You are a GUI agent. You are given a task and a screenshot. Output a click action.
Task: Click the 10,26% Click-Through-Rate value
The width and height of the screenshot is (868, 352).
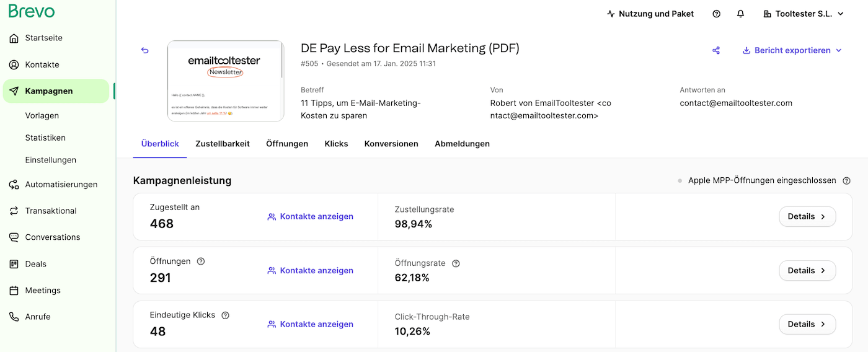412,332
